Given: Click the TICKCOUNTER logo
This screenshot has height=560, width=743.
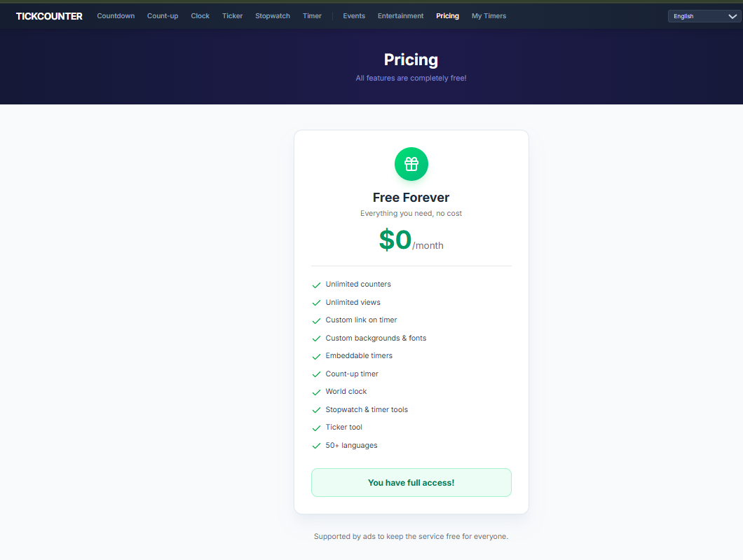Looking at the screenshot, I should point(49,15).
